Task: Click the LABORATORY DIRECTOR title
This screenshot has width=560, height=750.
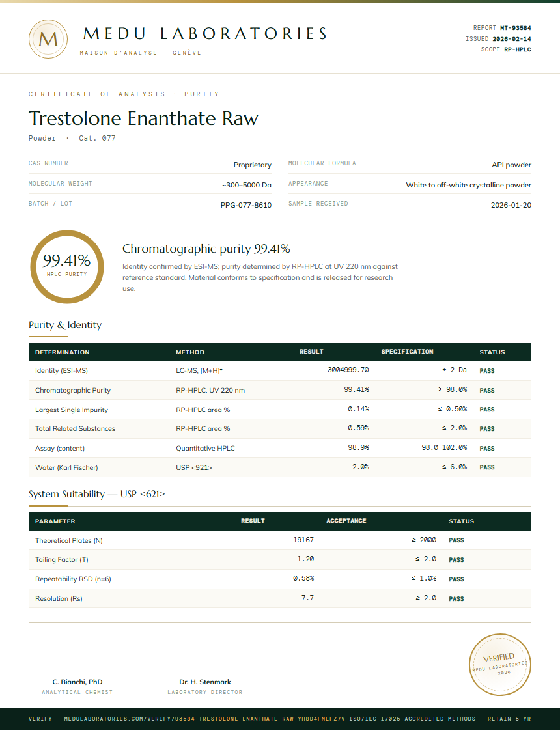Action: click(x=205, y=692)
